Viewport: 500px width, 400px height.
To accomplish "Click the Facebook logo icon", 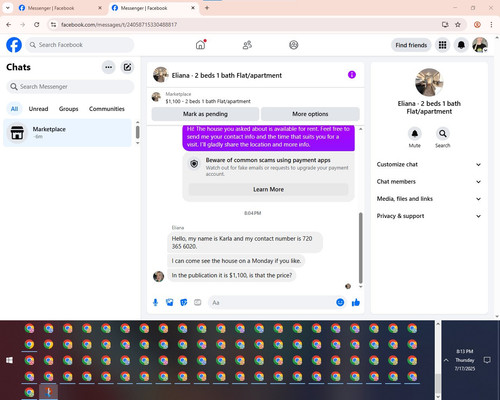I will coord(14,45).
